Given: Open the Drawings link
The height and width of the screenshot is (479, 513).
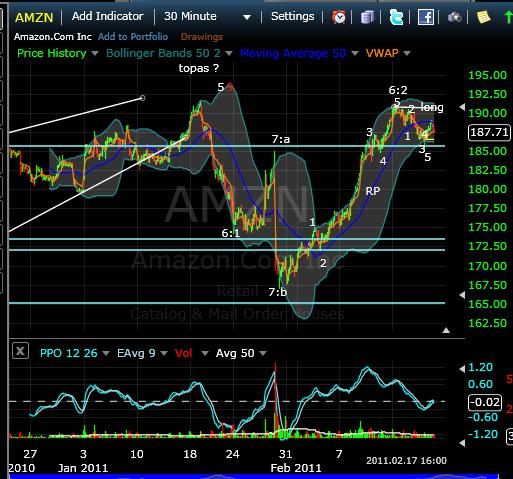Looking at the screenshot, I should pos(202,37).
